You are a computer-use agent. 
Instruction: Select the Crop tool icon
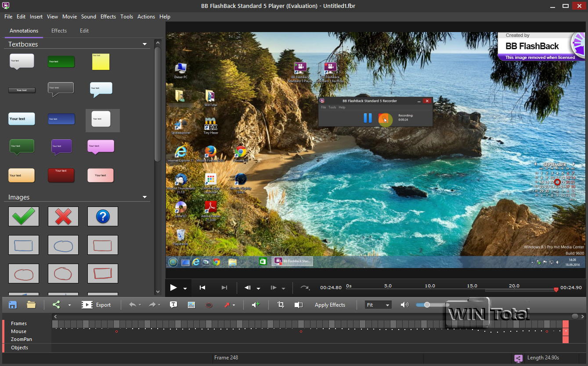(281, 304)
